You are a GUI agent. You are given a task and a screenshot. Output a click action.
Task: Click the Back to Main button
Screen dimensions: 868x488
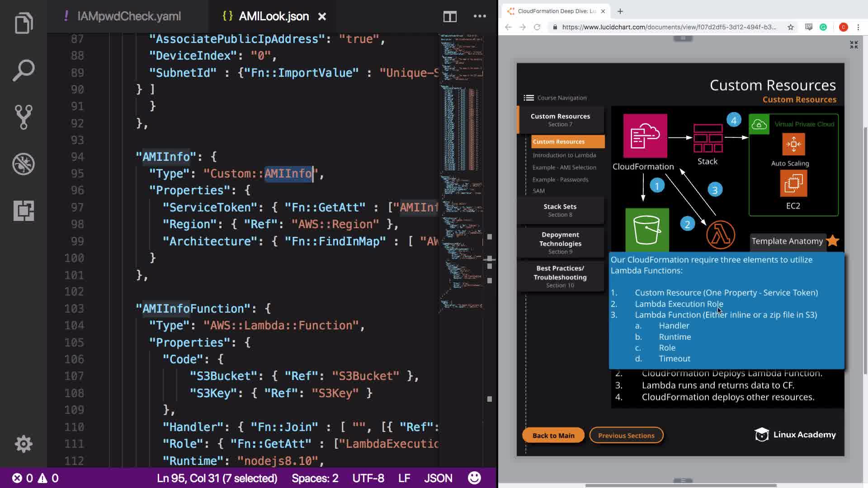pyautogui.click(x=553, y=436)
